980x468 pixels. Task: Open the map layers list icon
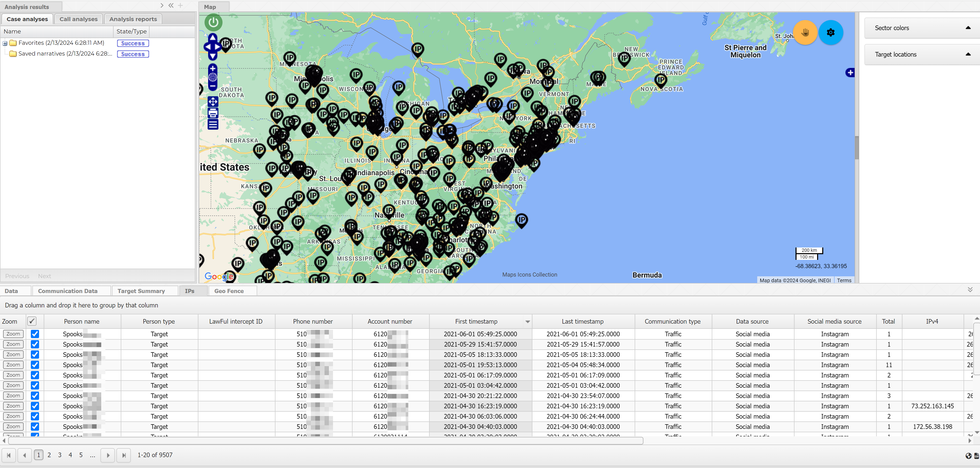tap(213, 125)
